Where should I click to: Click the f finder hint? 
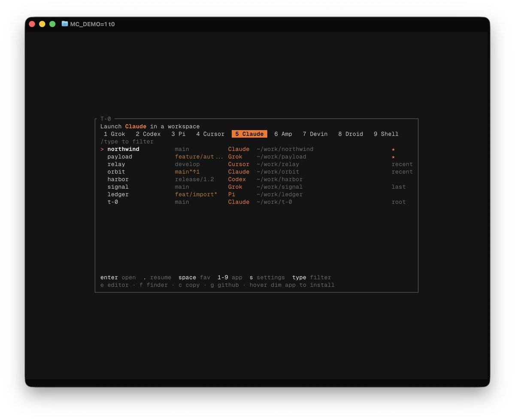pyautogui.click(x=154, y=285)
